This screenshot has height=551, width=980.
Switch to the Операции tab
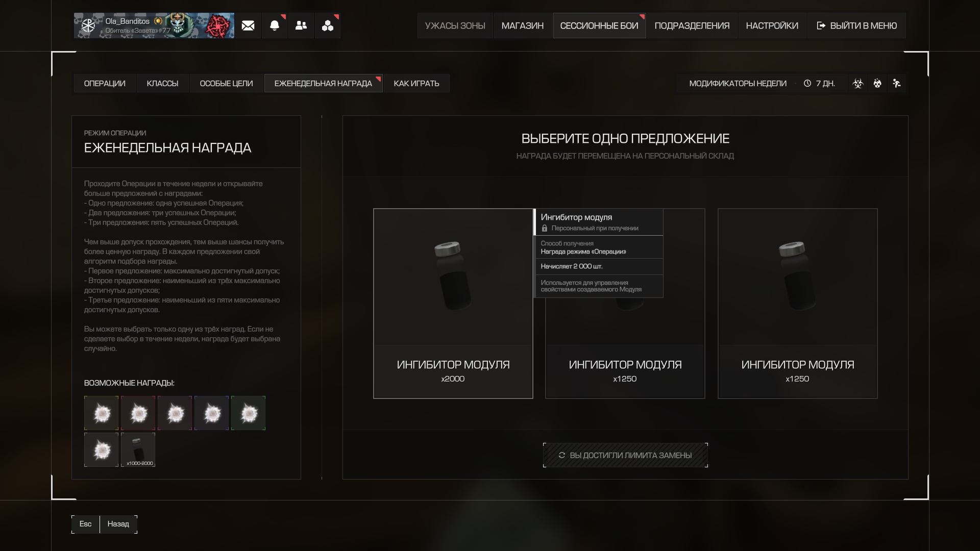click(x=105, y=83)
